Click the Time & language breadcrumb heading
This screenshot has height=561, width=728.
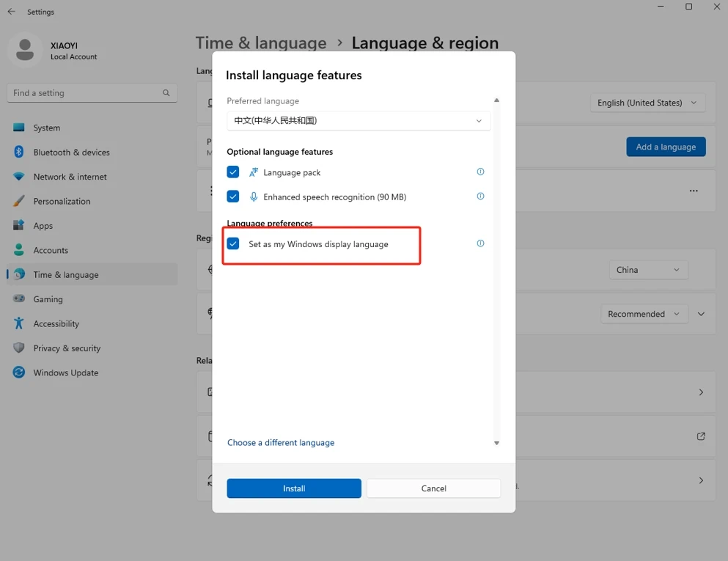pos(261,43)
